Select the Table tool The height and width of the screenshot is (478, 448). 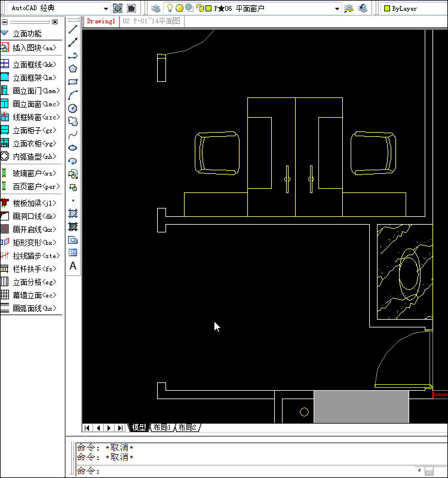click(73, 253)
